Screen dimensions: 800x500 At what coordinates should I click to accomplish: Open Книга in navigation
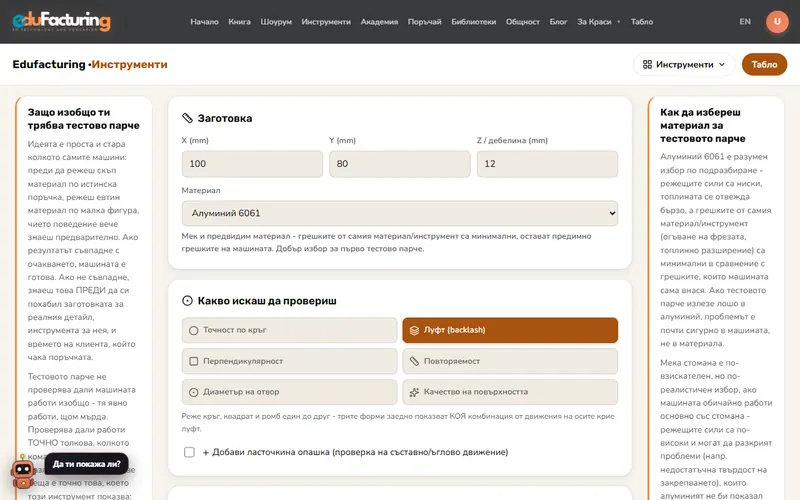(239, 21)
